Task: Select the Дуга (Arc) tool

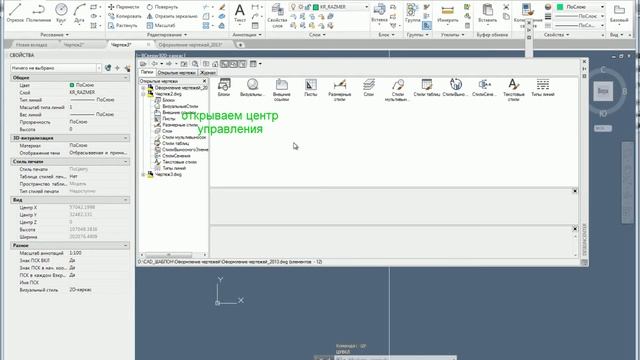Action: pos(79,12)
